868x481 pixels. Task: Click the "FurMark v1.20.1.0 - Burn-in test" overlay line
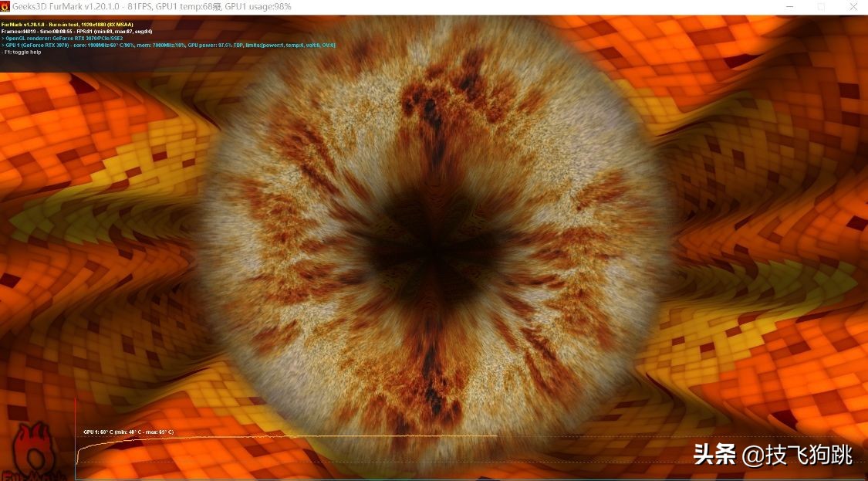click(66, 25)
